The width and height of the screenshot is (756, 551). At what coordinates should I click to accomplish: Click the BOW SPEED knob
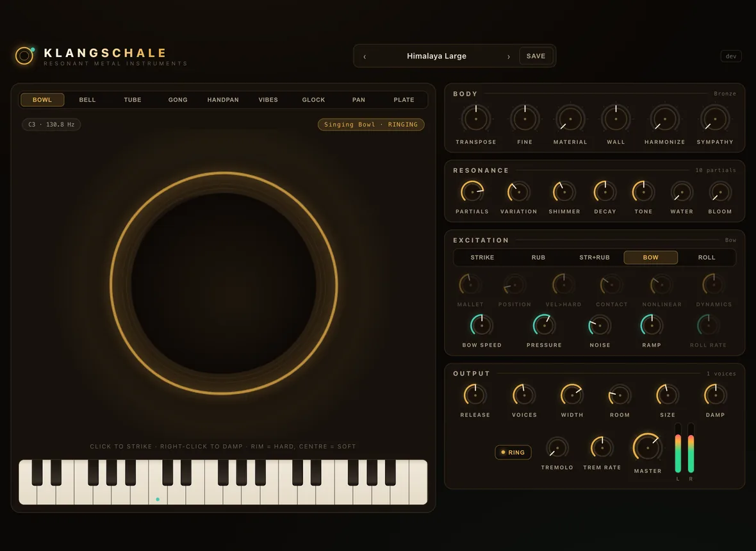[482, 325]
